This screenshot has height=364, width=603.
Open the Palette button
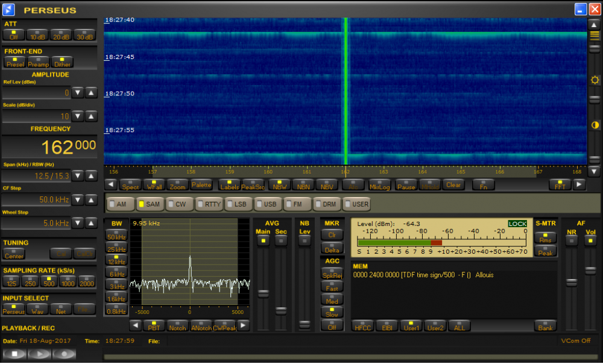pos(201,185)
